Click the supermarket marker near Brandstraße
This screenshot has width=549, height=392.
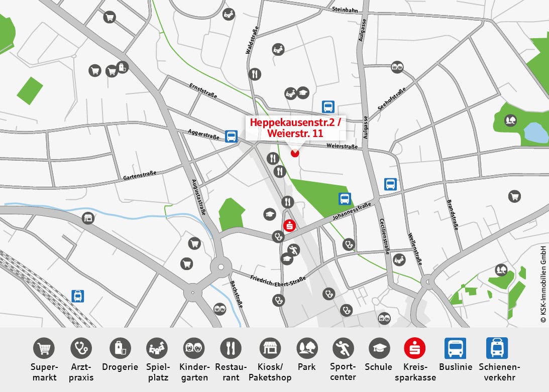[x=514, y=196]
